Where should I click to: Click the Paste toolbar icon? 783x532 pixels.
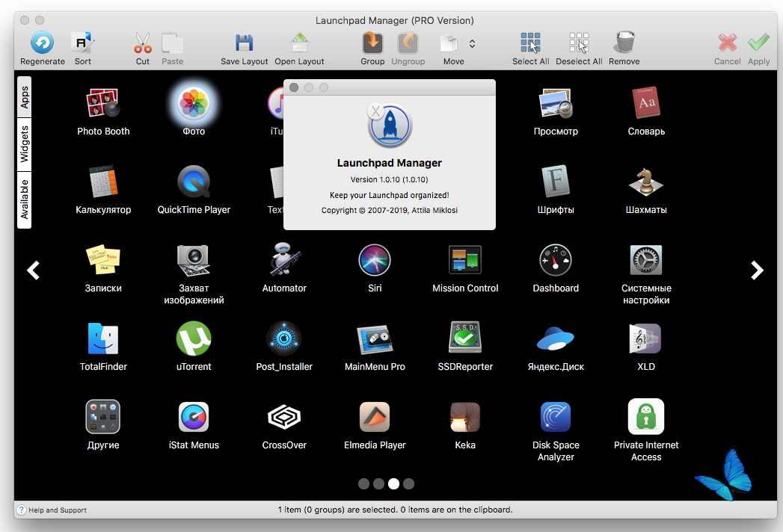click(172, 43)
